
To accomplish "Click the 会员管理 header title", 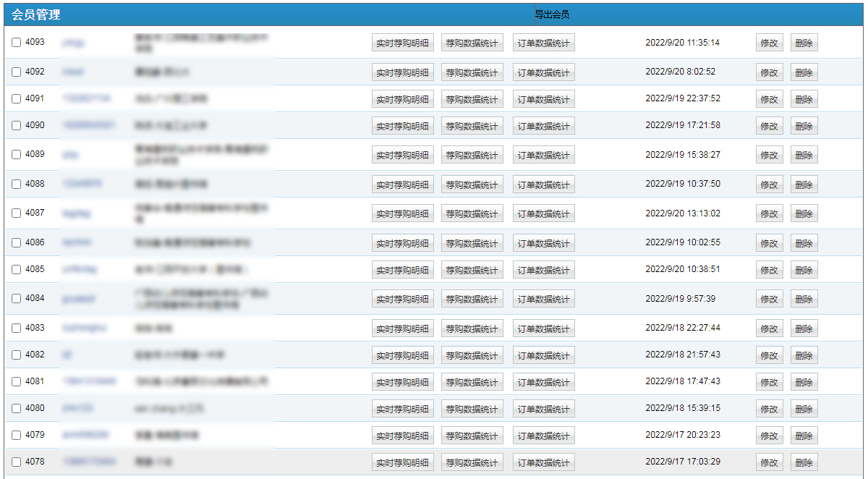I will (36, 14).
